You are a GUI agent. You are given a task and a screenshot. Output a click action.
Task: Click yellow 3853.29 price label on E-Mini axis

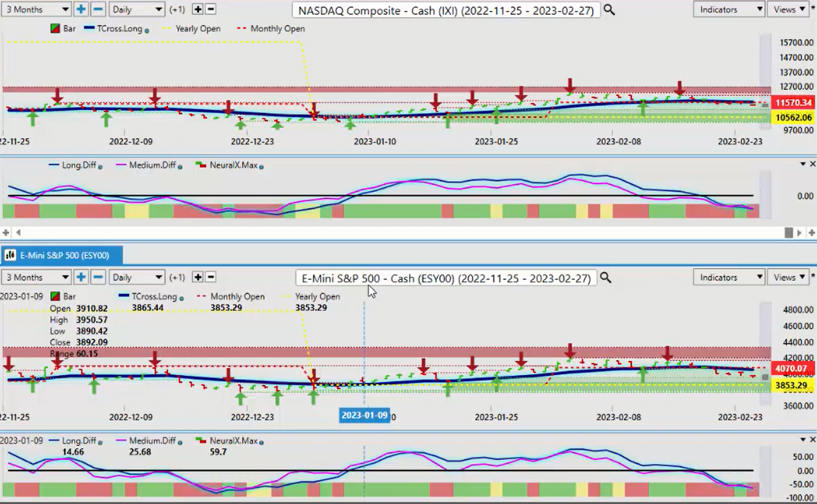[x=794, y=385]
